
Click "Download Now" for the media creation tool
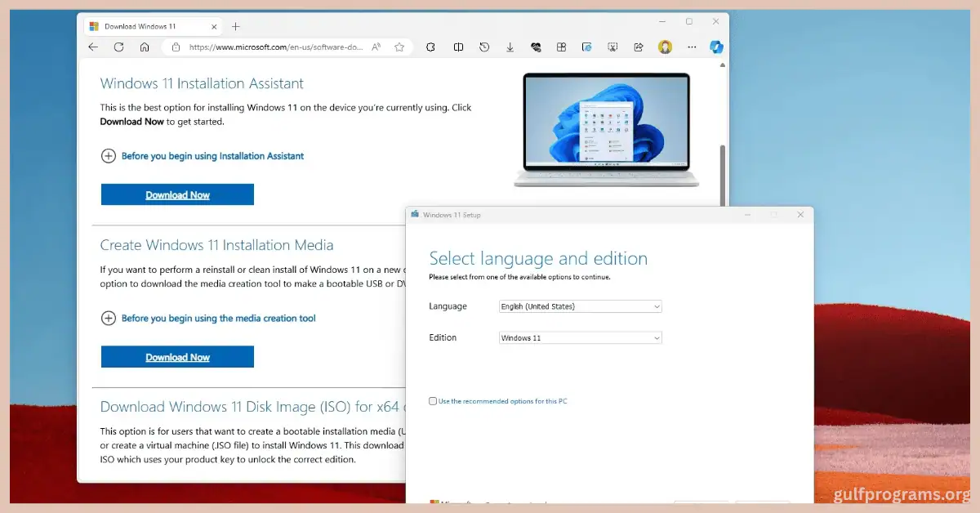point(177,357)
